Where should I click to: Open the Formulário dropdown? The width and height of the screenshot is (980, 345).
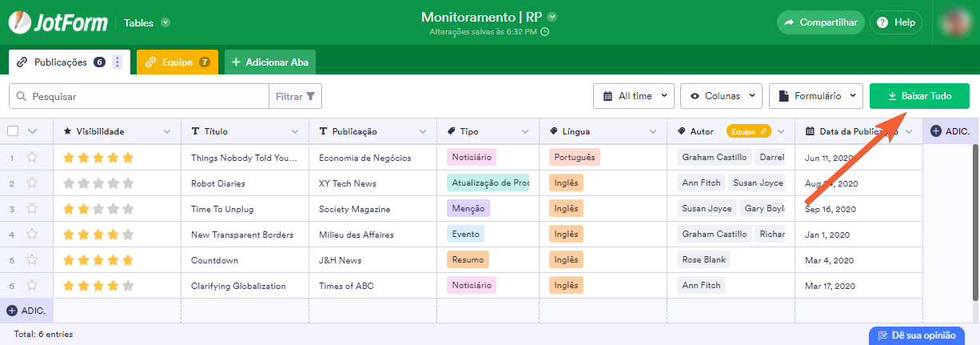[816, 96]
